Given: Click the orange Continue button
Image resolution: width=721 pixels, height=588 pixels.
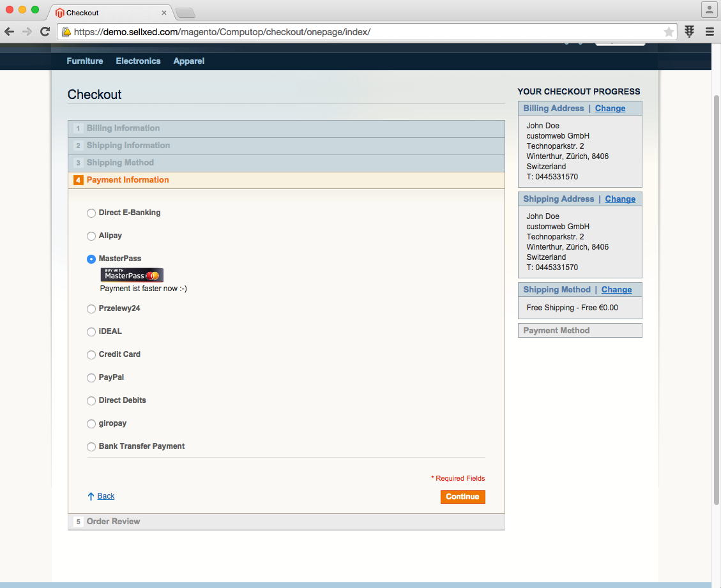Looking at the screenshot, I should pos(462,497).
